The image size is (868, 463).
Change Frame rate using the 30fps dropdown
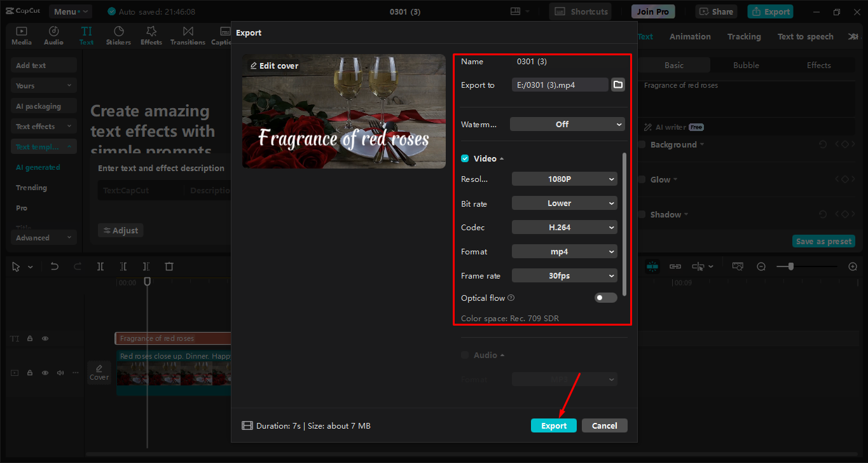(564, 275)
